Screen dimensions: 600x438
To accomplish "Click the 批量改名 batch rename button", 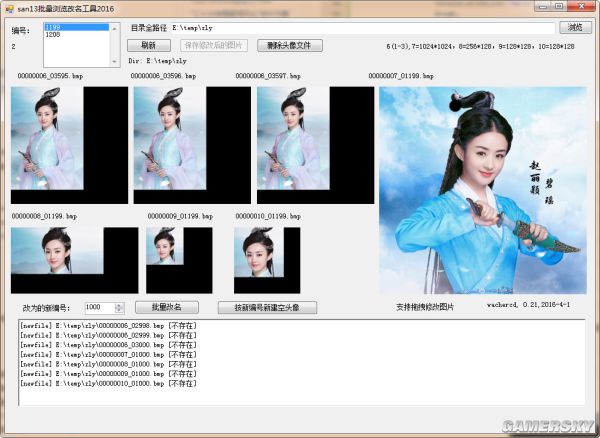I will coord(167,307).
